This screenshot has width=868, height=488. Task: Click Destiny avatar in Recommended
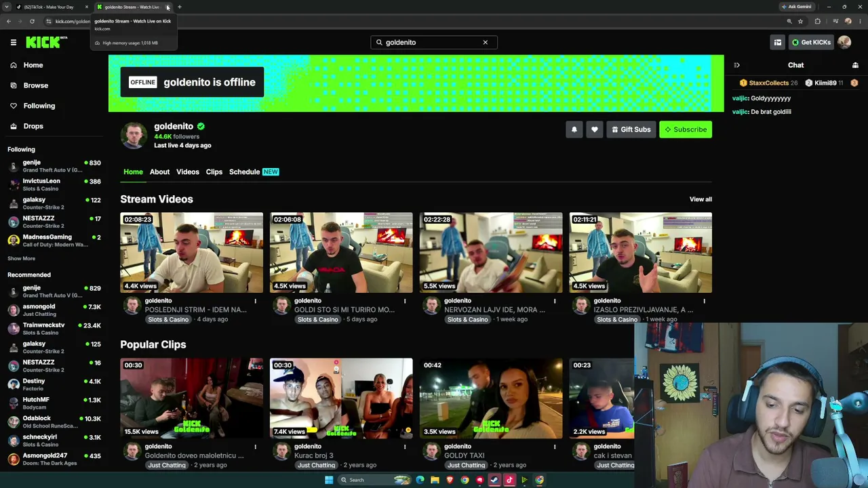pos(14,384)
